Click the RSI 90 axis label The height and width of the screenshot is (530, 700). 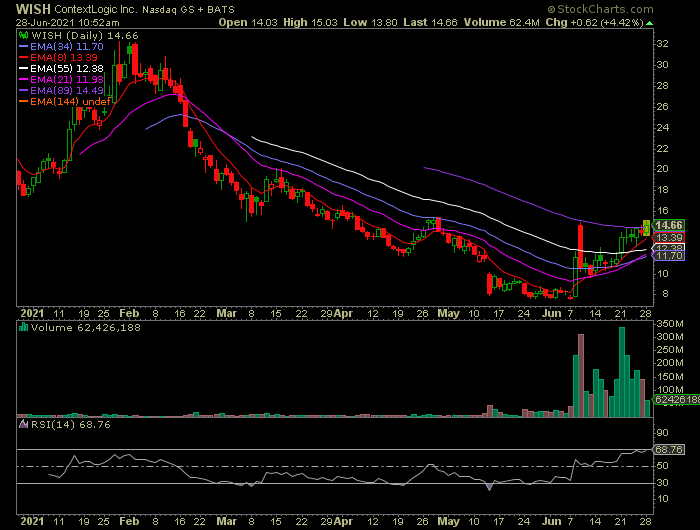point(662,433)
